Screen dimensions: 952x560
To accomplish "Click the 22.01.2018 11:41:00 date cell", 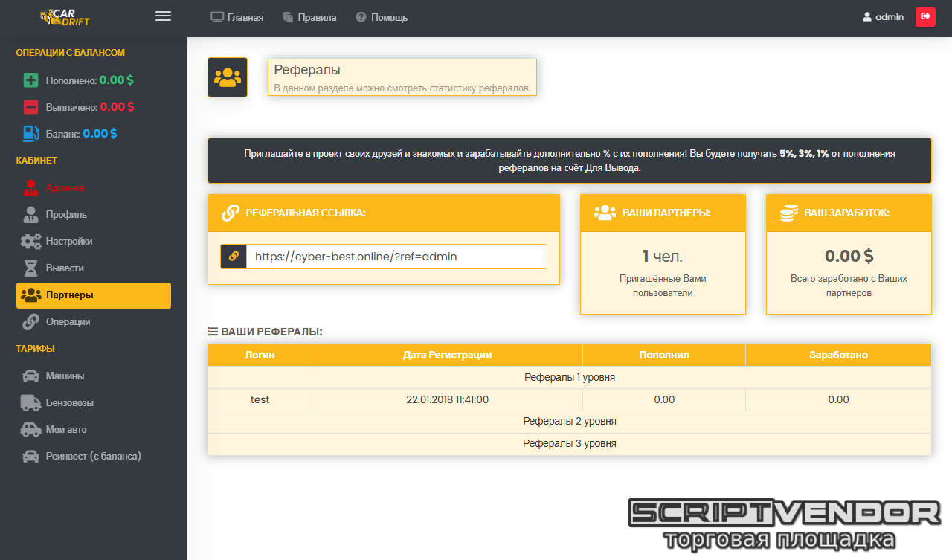I will click(x=447, y=399).
